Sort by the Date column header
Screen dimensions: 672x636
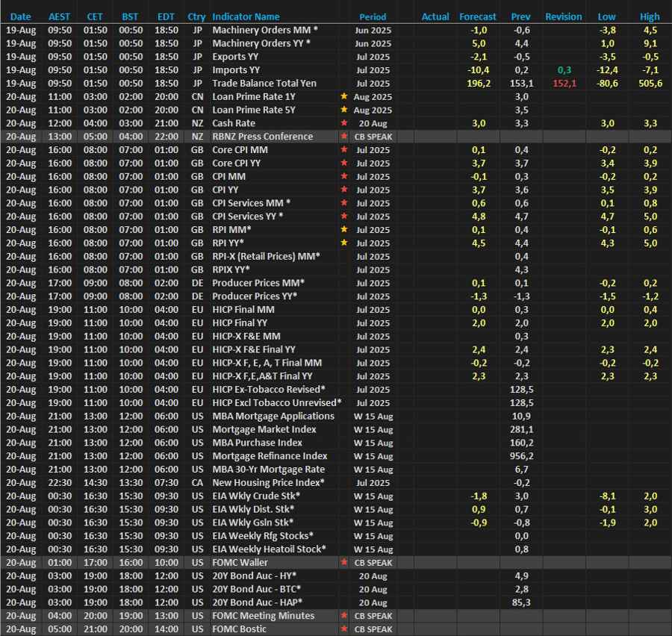click(x=21, y=16)
